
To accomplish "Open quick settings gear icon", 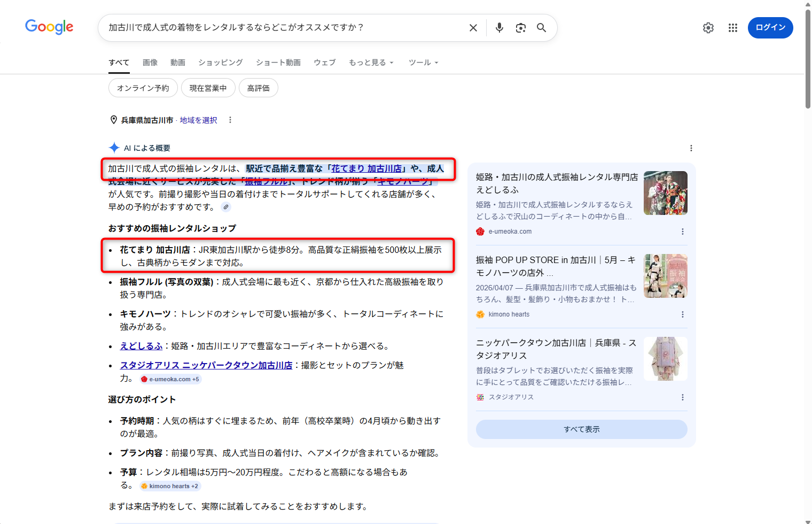I will pos(708,28).
